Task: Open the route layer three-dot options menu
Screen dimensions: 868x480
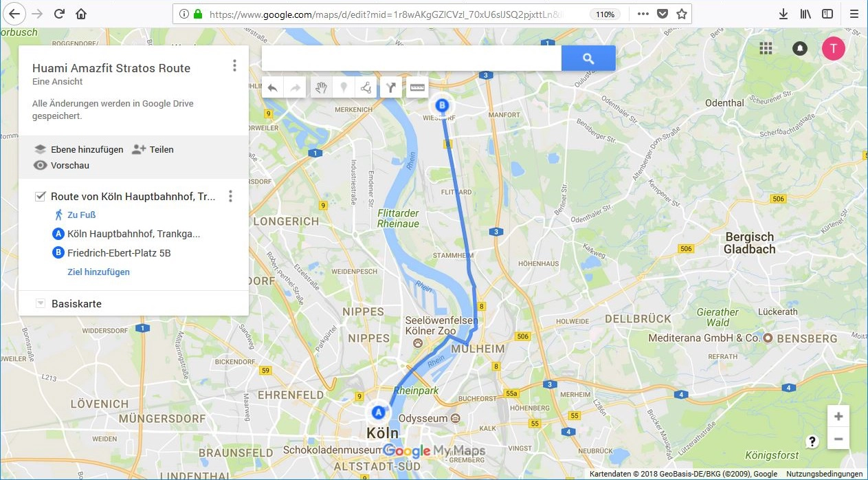Action: [x=230, y=197]
